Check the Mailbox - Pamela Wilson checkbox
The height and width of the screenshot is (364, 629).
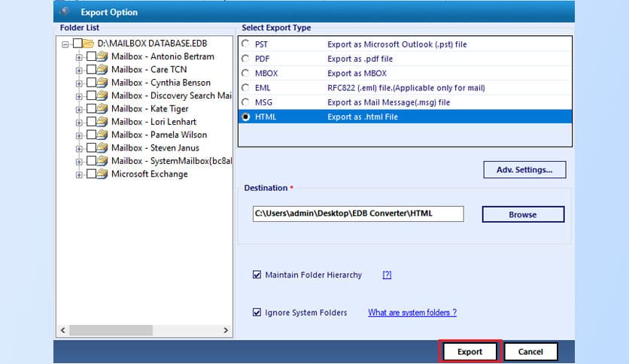click(x=92, y=135)
